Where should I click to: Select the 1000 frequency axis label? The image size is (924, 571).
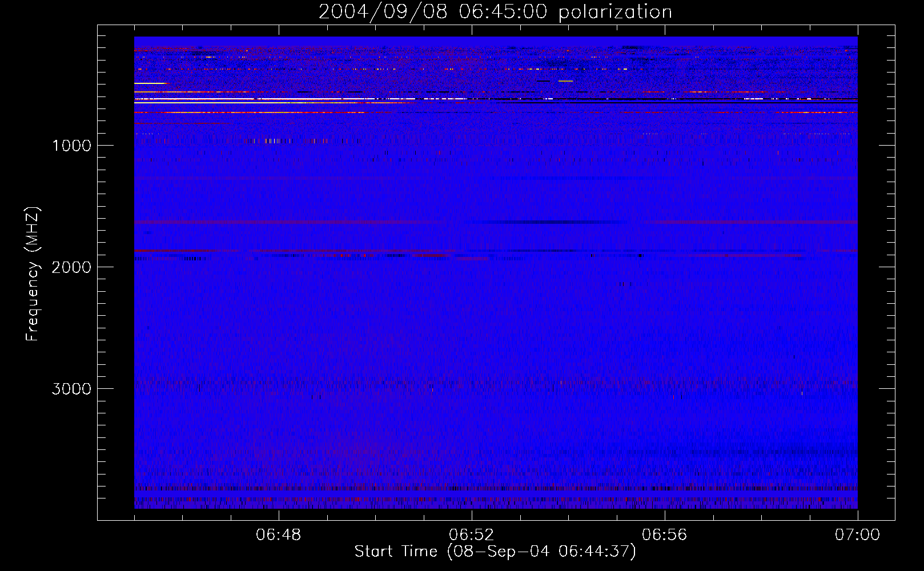71,146
